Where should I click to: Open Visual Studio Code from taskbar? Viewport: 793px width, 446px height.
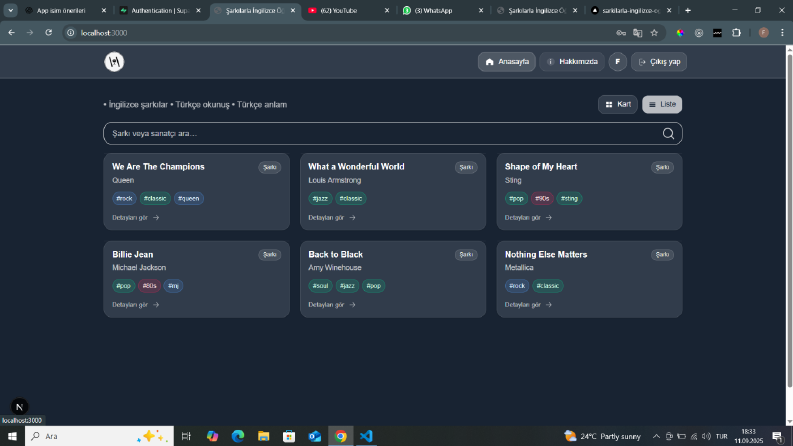(366, 436)
